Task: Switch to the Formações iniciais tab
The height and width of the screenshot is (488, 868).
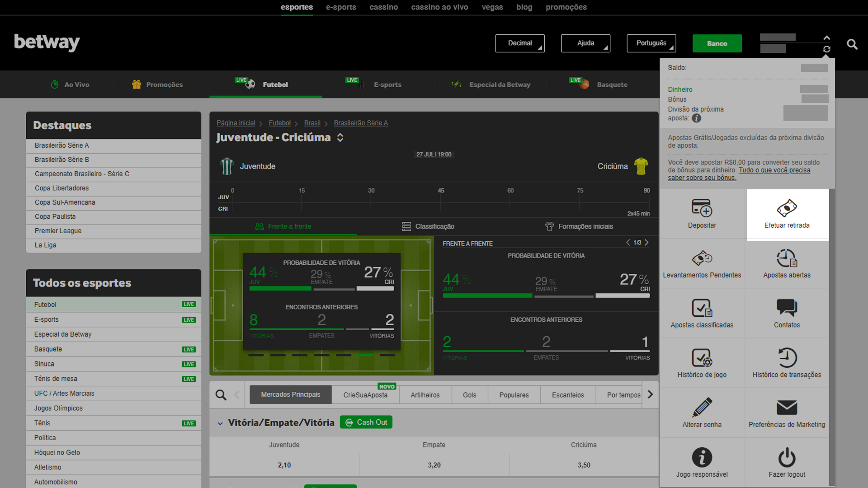Action: coord(579,226)
